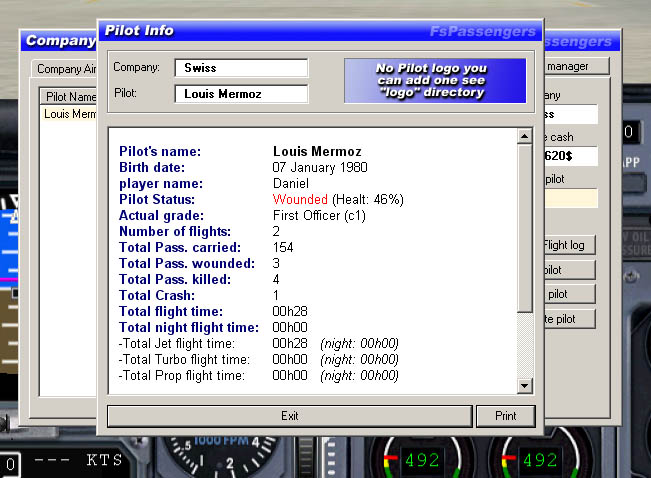Click the Company field showing Swiss
This screenshot has height=478, width=651.
click(x=241, y=68)
